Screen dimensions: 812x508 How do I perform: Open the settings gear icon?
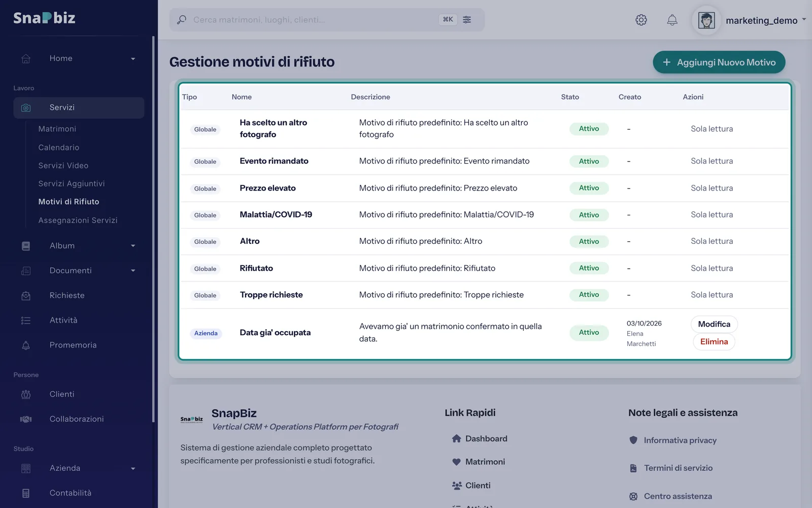point(641,20)
